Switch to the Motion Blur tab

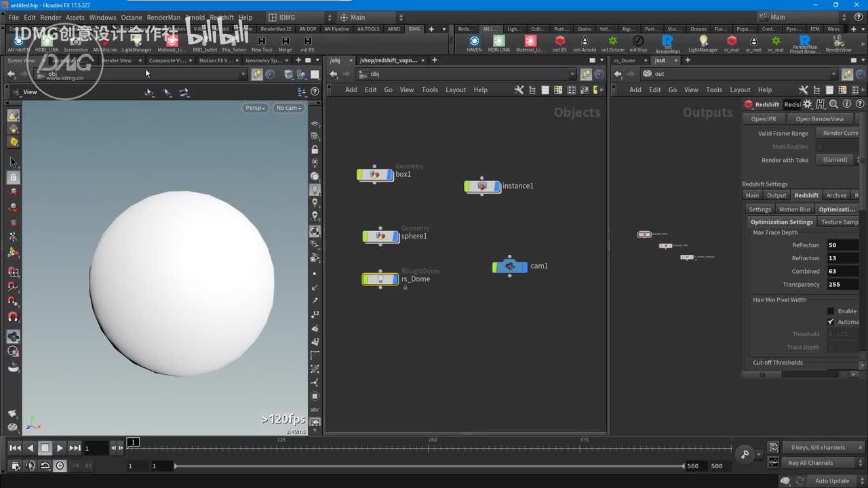point(794,209)
